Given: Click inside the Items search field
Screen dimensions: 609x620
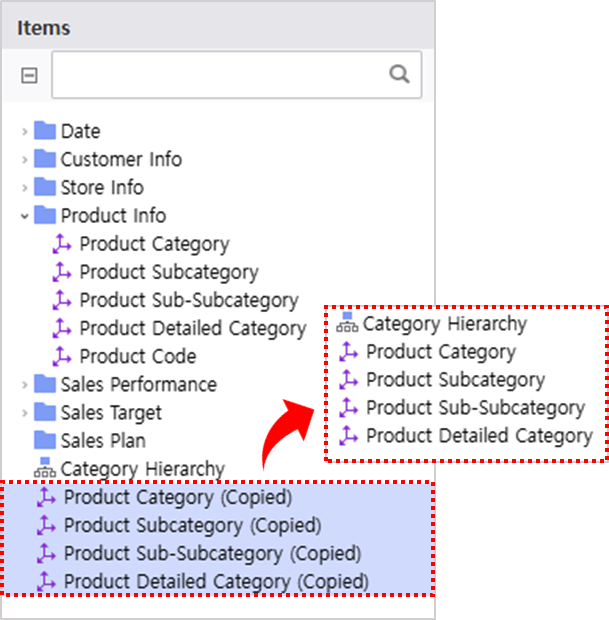Looking at the screenshot, I should point(236,75).
